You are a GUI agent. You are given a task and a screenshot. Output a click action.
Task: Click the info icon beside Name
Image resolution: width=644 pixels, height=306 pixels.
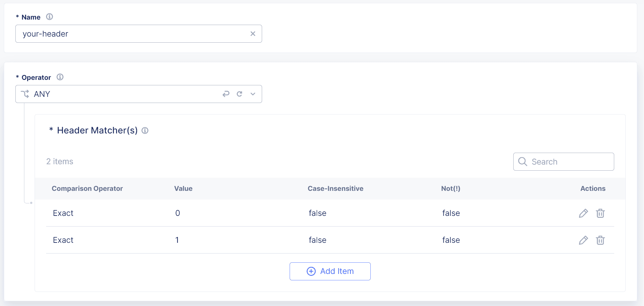coord(50,17)
